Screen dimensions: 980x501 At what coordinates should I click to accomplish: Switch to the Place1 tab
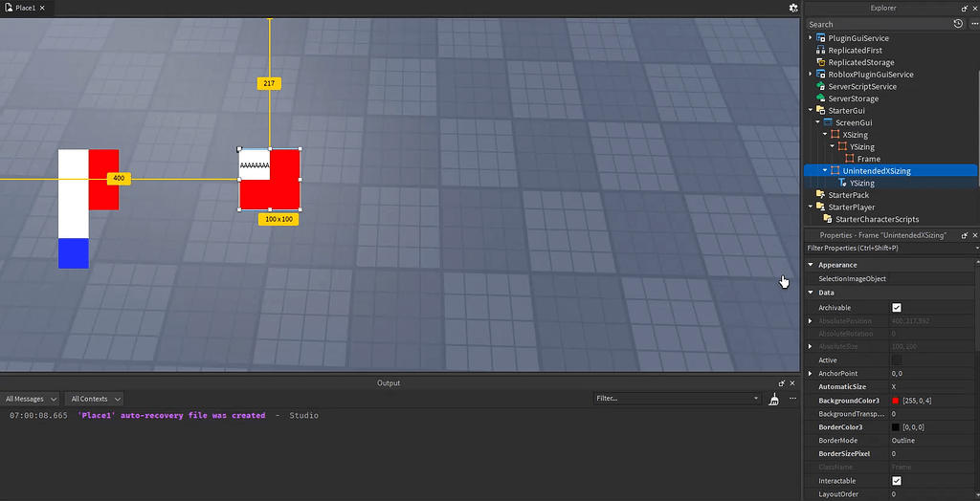tap(27, 8)
